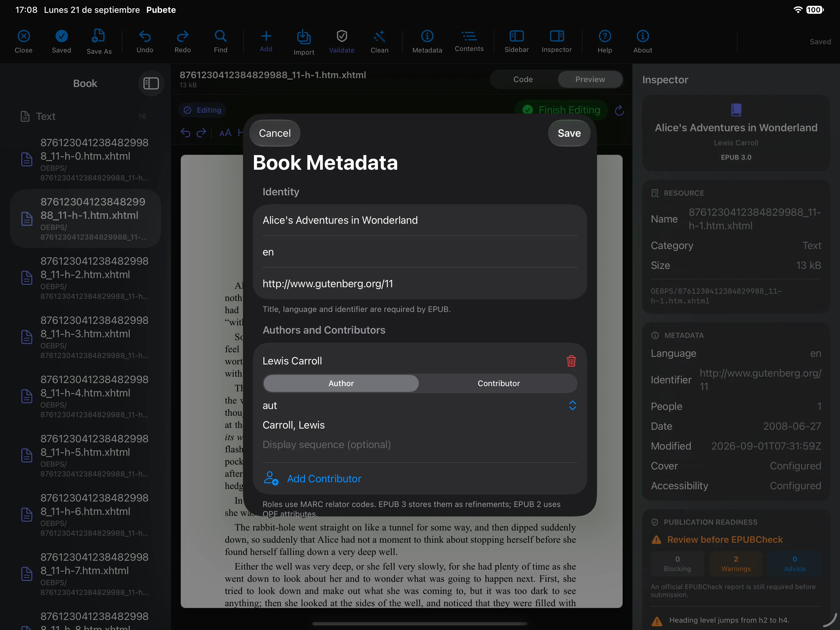
Task: Cancel the Book Metadata dialog
Action: [x=275, y=133]
